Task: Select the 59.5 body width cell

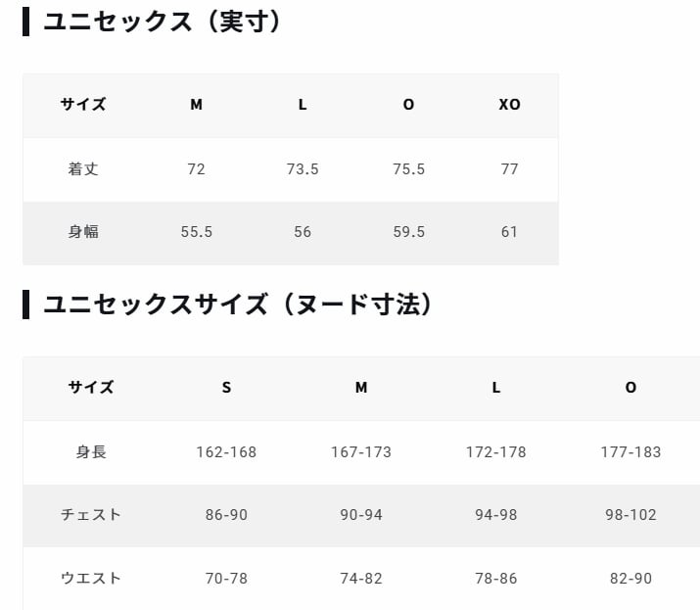Action: point(408,232)
